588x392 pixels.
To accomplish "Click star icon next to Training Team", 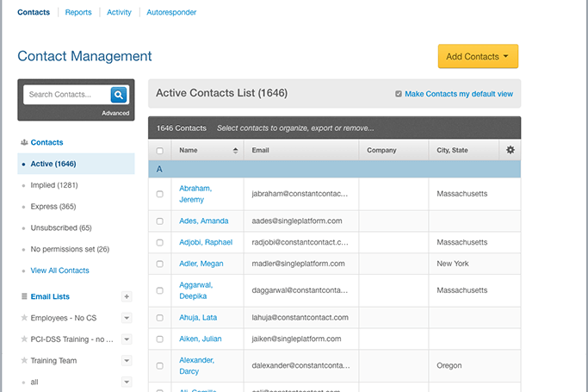I will pyautogui.click(x=23, y=361).
